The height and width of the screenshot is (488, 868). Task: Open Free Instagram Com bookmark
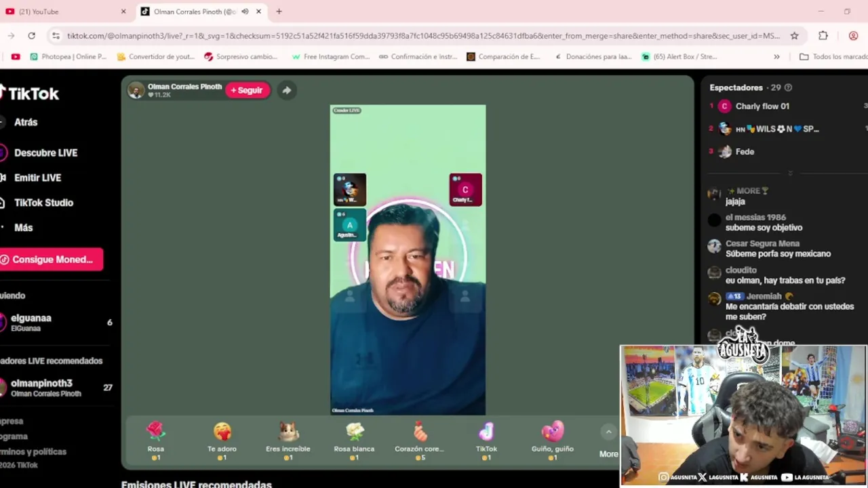pos(331,57)
